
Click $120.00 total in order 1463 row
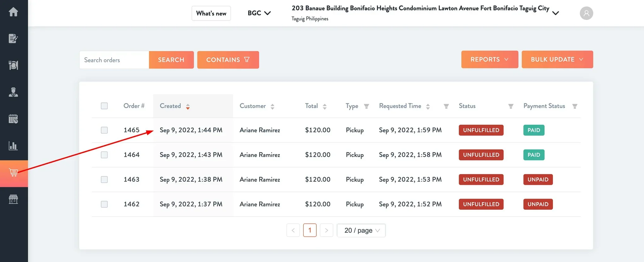pyautogui.click(x=318, y=179)
